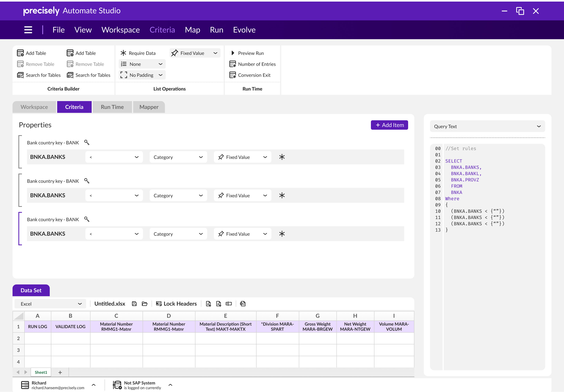Image resolution: width=564 pixels, height=392 pixels.
Task: Open the Workspace menu in the menu bar
Action: click(121, 30)
